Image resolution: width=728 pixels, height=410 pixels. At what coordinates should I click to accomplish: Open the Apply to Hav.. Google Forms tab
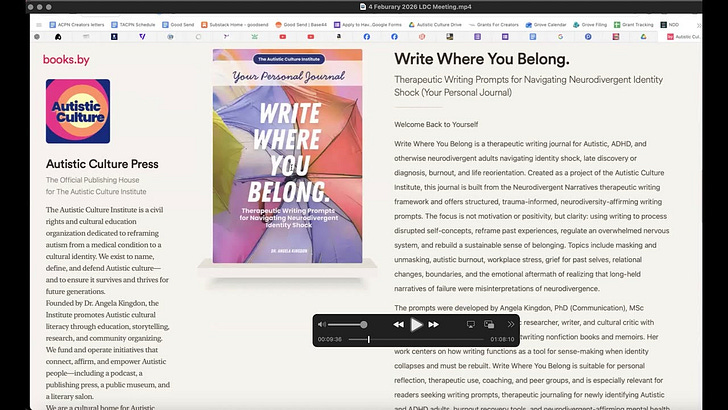point(367,23)
